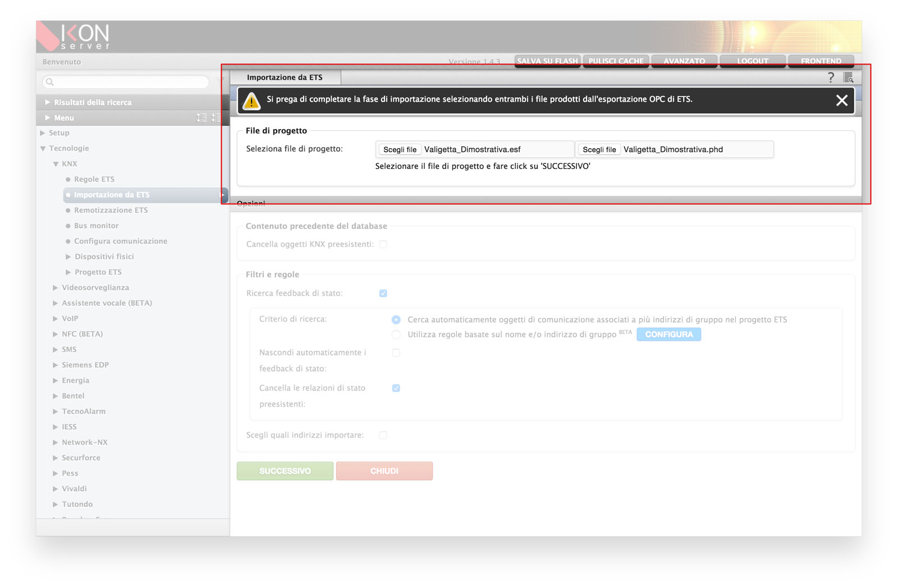The width and height of the screenshot is (898, 588).
Task: Expand the Menu section header
Action: point(48,118)
